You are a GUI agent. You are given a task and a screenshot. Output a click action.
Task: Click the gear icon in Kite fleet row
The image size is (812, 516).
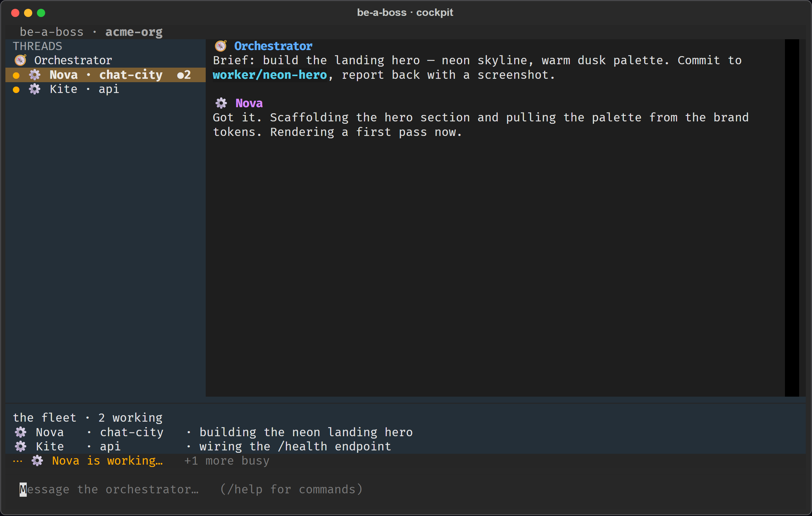[21, 446]
